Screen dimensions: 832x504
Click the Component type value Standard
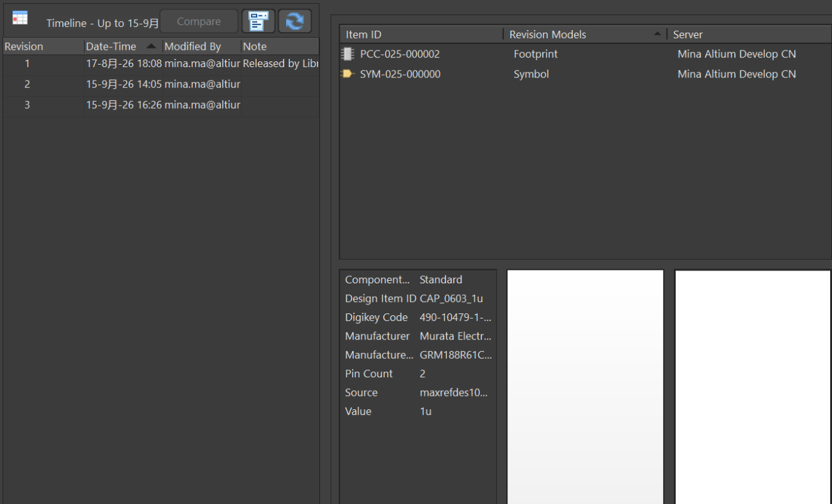coord(441,280)
